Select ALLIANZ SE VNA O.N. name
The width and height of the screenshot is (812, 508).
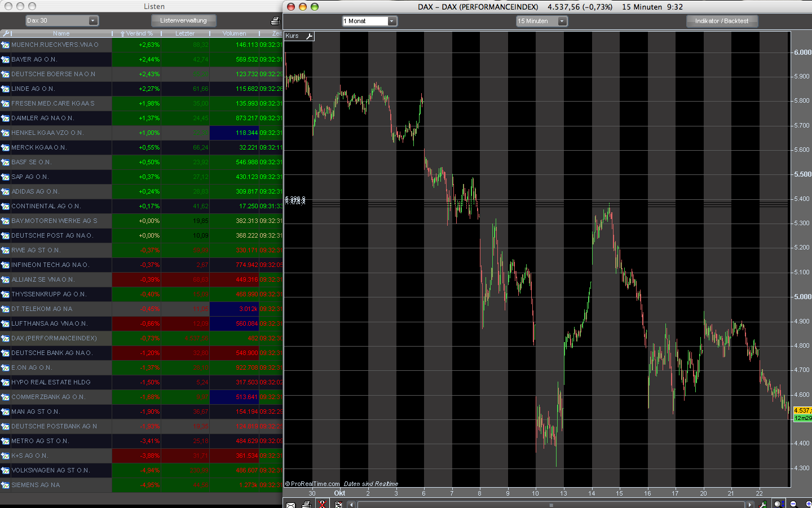(43, 279)
